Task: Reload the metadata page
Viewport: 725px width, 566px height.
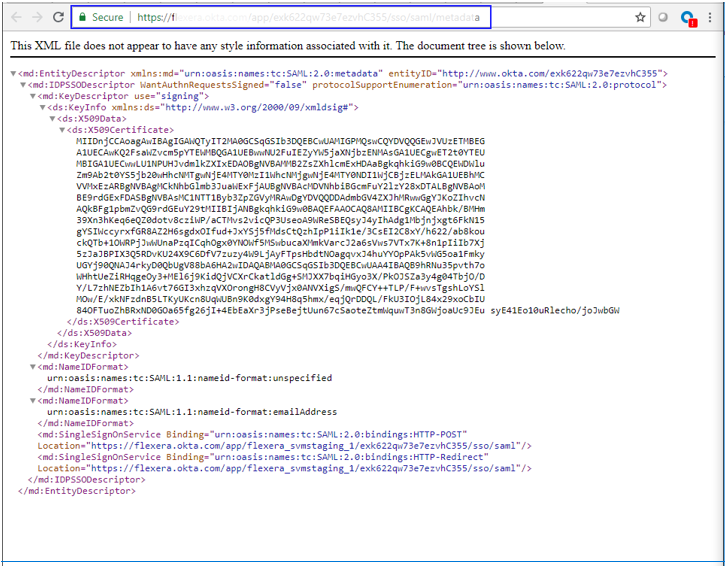Action: pos(59,17)
